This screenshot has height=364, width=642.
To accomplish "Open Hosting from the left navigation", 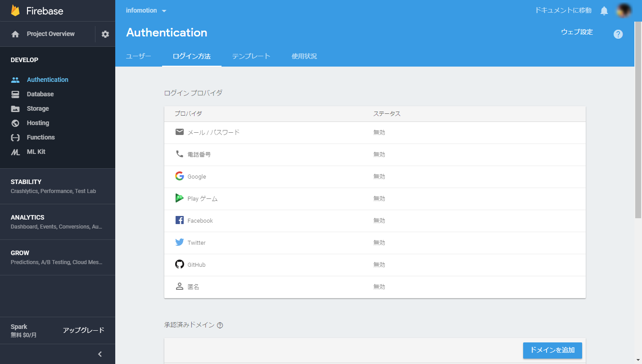I will point(37,122).
